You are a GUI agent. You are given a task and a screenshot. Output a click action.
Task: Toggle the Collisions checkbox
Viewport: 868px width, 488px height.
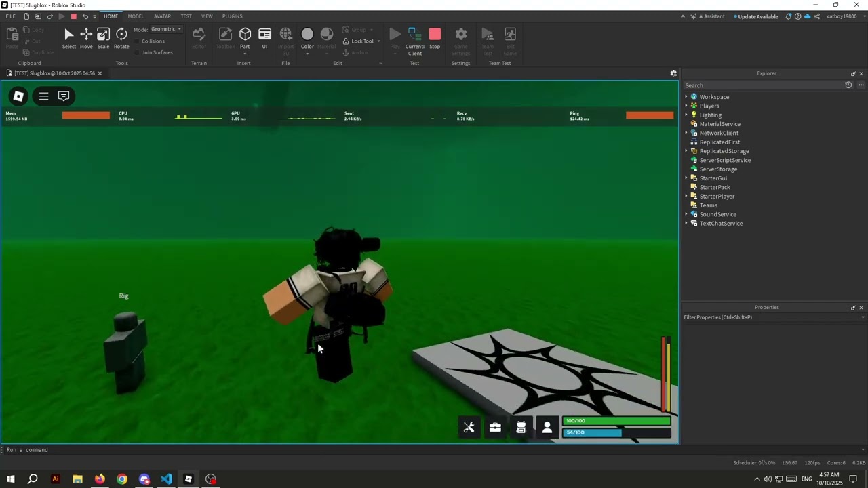137,41
